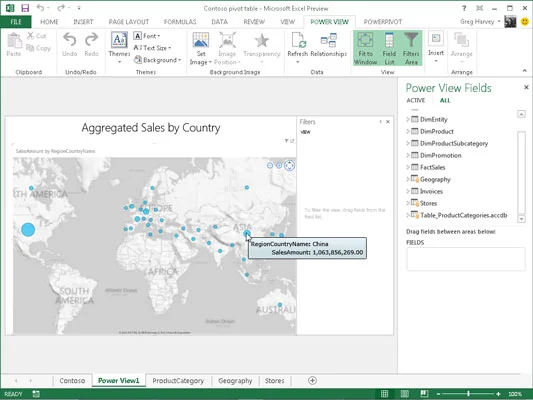Add a new sheet with plus button

pos(312,380)
